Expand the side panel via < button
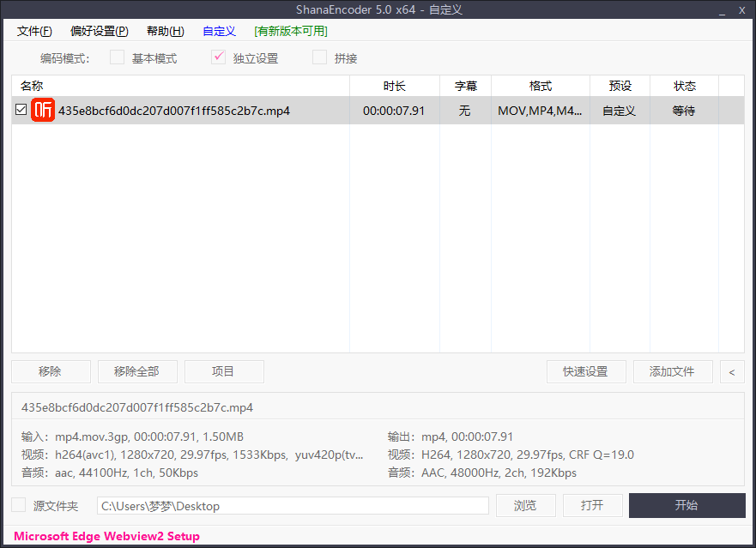 [x=731, y=371]
